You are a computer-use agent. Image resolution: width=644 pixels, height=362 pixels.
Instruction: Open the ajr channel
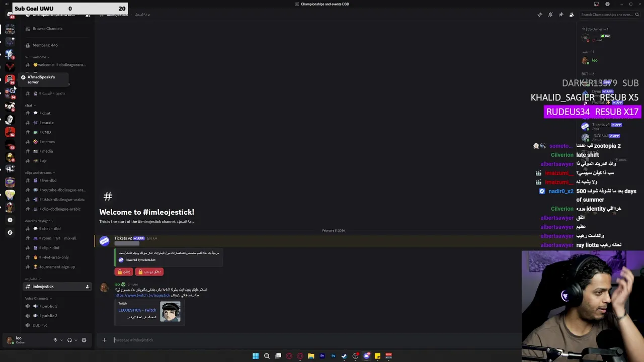click(57, 161)
